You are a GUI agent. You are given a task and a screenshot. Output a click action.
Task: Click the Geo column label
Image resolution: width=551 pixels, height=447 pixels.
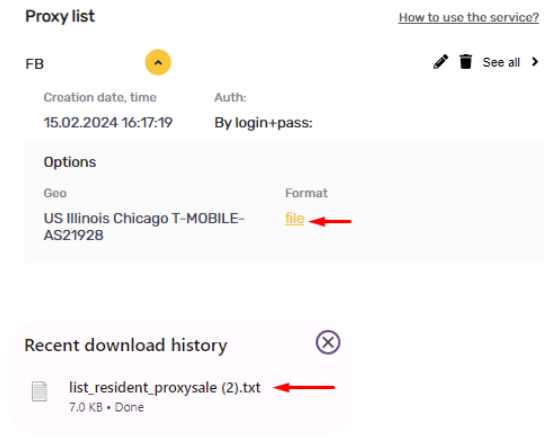point(55,193)
